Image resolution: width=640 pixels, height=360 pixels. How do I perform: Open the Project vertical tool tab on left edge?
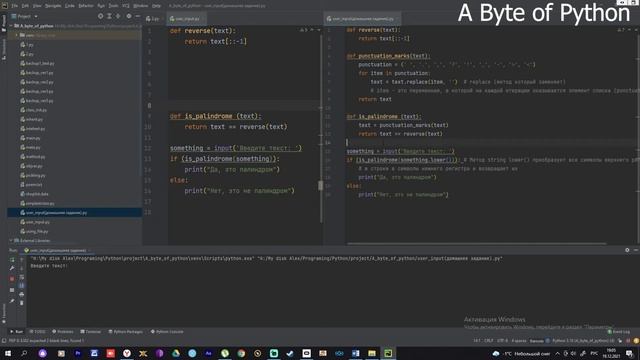pos(4,24)
